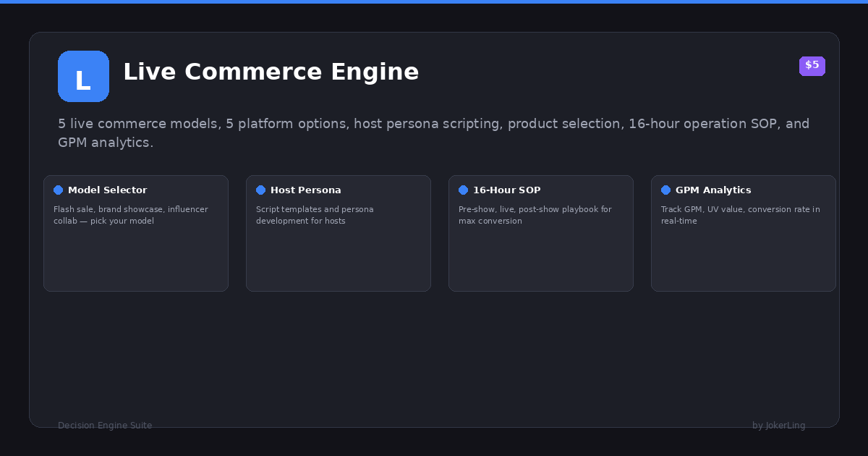Click the Decision Engine Suite footer text
The height and width of the screenshot is (456, 868).
pyautogui.click(x=105, y=426)
